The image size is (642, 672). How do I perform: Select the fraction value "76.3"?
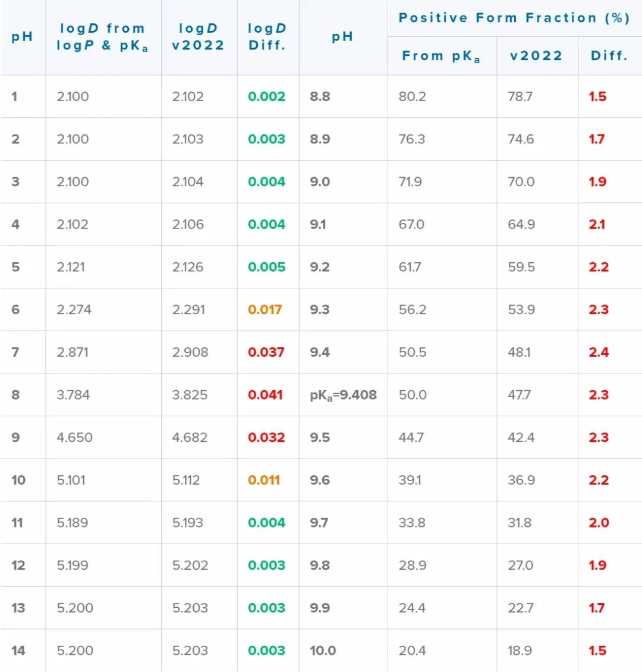click(x=412, y=139)
